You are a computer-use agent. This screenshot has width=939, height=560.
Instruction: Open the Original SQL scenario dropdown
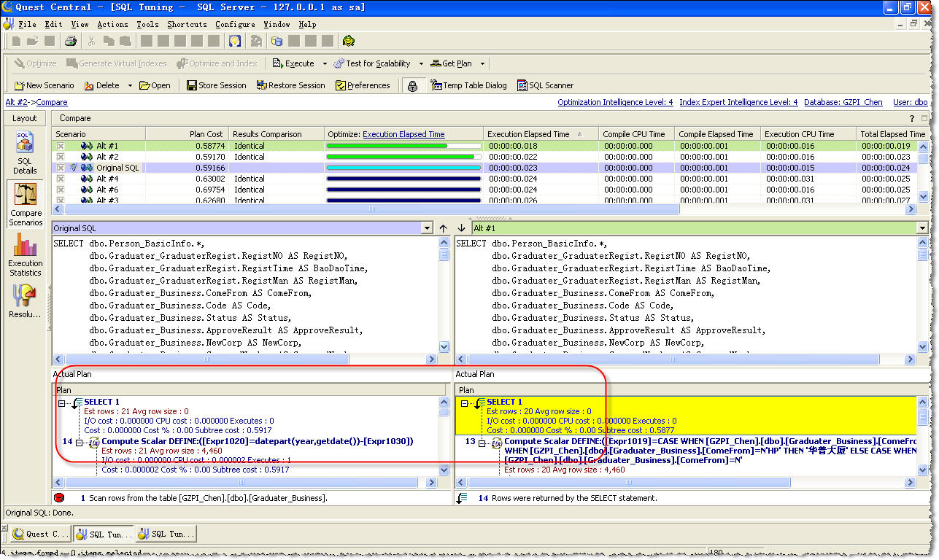[x=427, y=228]
